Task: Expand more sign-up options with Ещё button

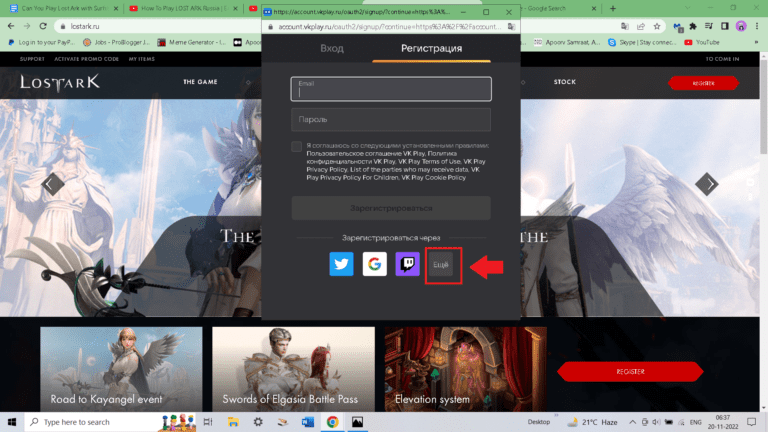Action: click(x=442, y=265)
